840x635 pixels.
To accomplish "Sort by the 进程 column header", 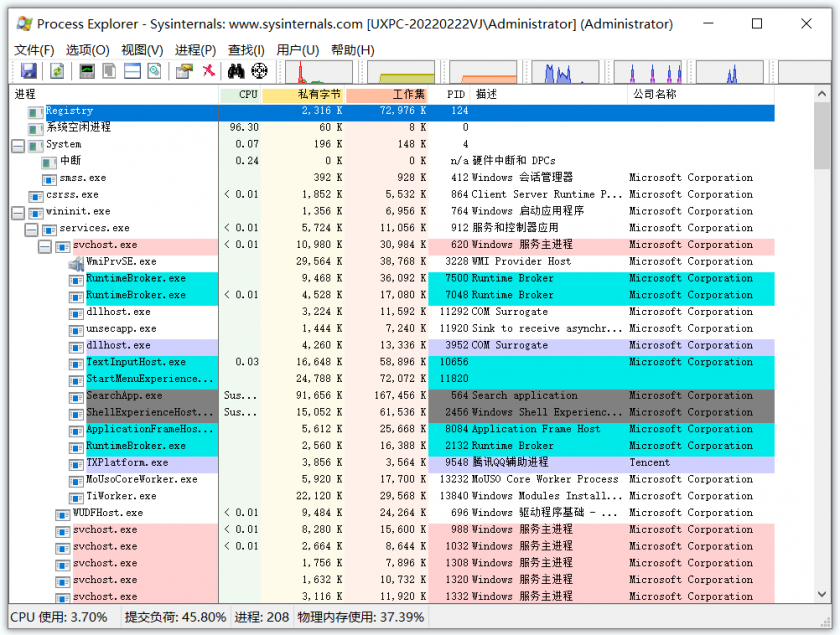I will point(114,94).
